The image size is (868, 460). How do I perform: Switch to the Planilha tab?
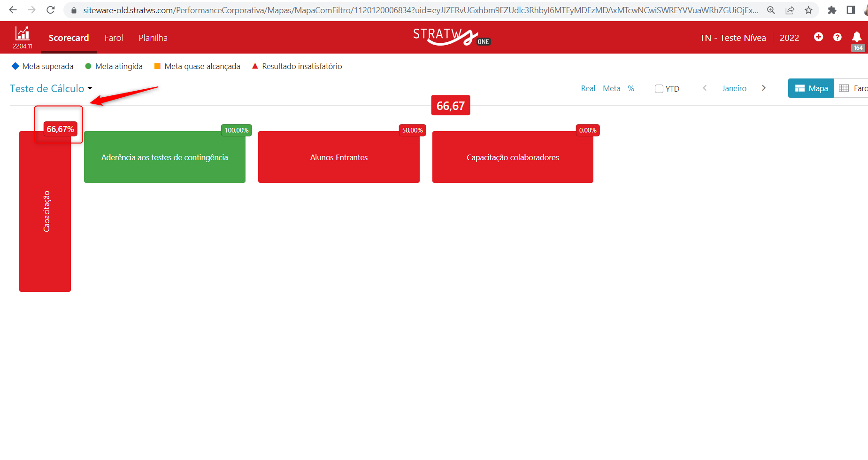(153, 38)
